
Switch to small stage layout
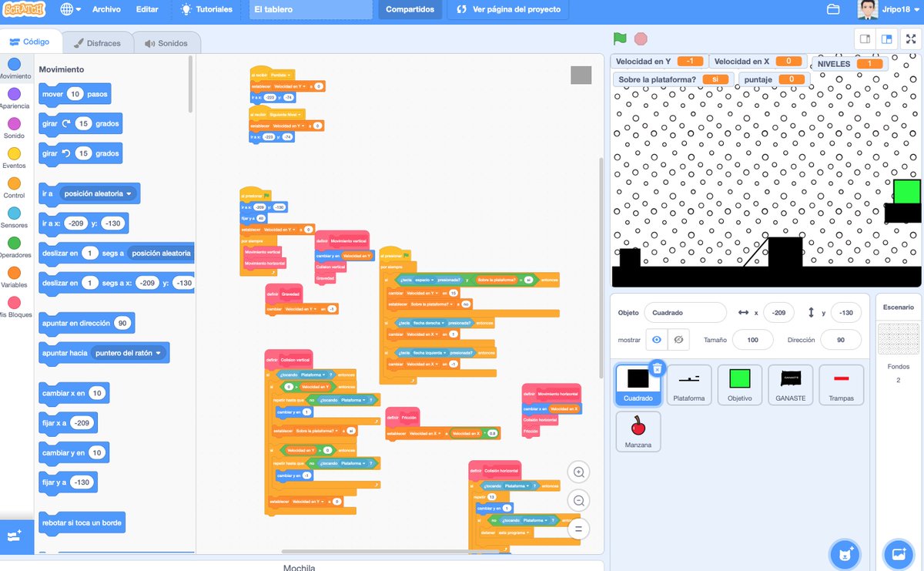[x=866, y=39]
